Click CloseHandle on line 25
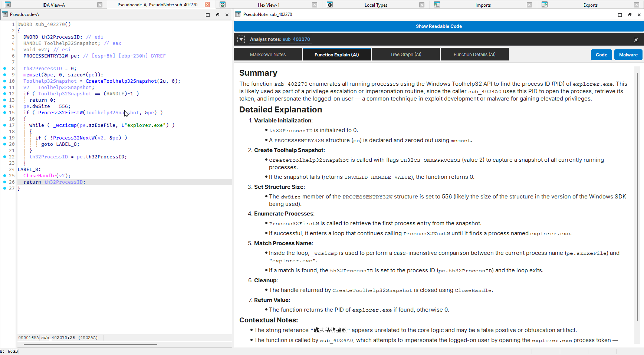Image resolution: width=644 pixels, height=355 pixels. coord(40,176)
